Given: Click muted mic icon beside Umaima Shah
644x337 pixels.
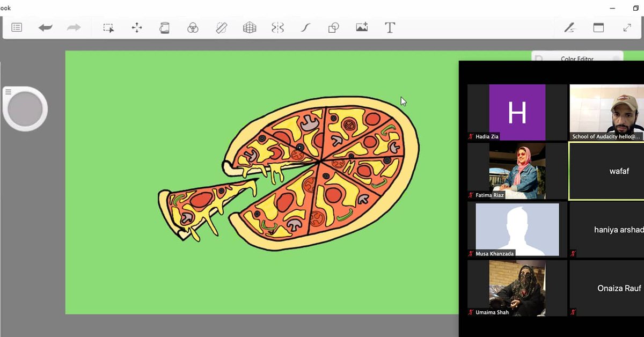Looking at the screenshot, I should point(471,312).
